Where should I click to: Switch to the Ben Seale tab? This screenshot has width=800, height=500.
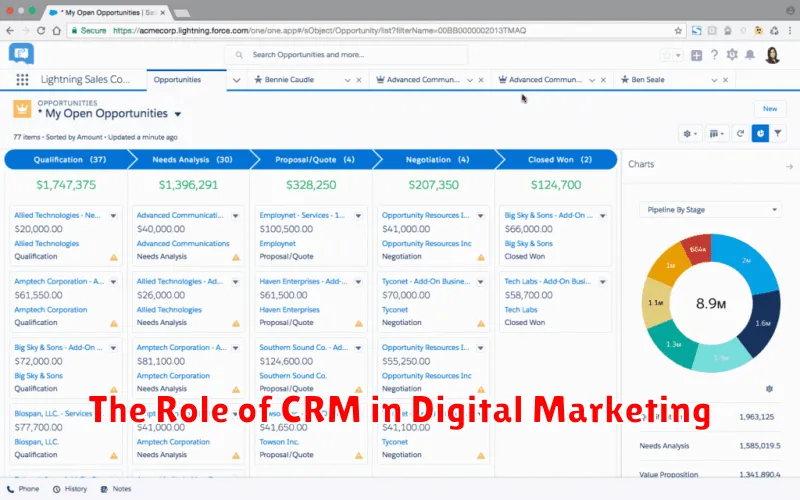647,80
